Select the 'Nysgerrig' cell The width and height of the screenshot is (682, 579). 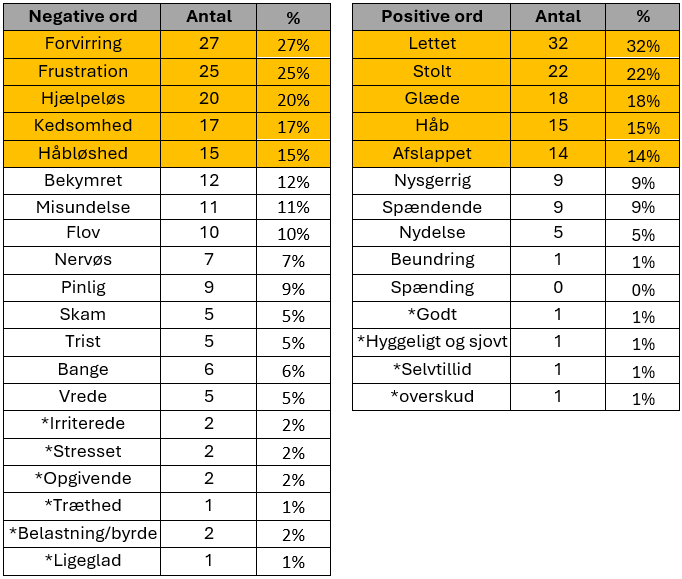(x=432, y=181)
